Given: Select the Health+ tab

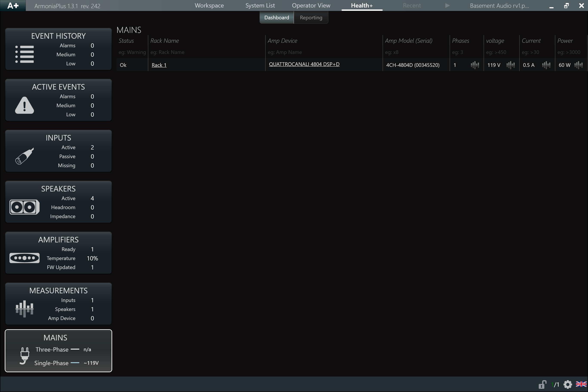Looking at the screenshot, I should coord(362,6).
